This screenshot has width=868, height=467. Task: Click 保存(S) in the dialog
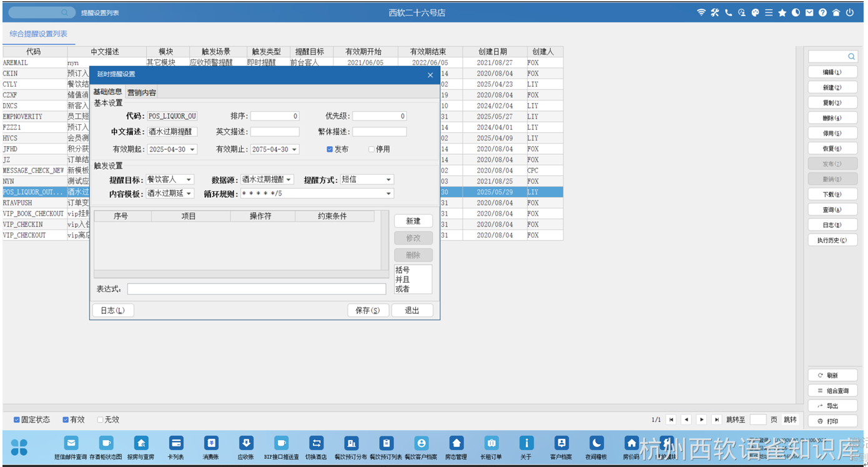click(x=368, y=310)
